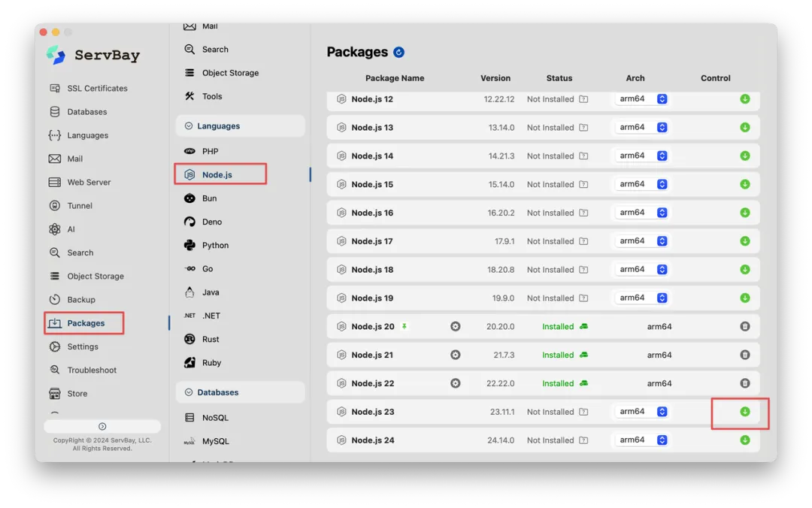Viewport: 812px width, 508px height.
Task: Install Node.js 12 via green download button
Action: tap(744, 99)
